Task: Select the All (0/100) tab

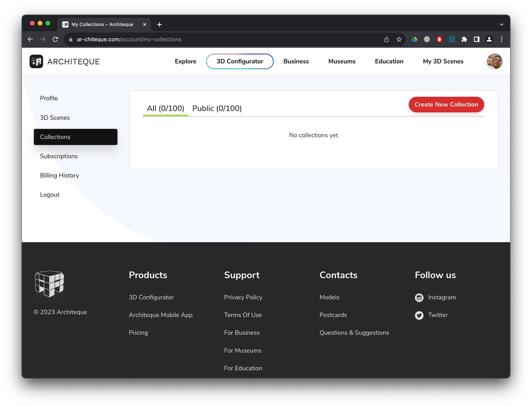Action: 166,108
